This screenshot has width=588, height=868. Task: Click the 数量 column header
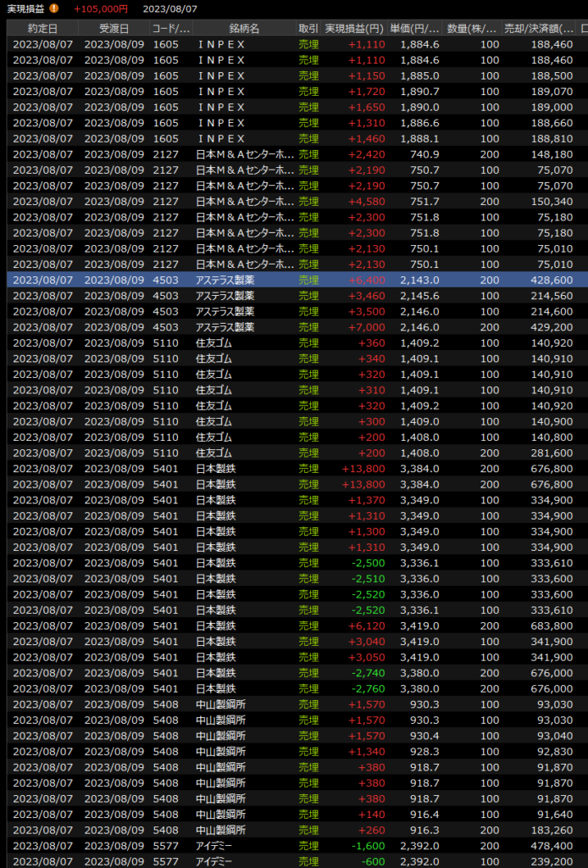coord(473,29)
